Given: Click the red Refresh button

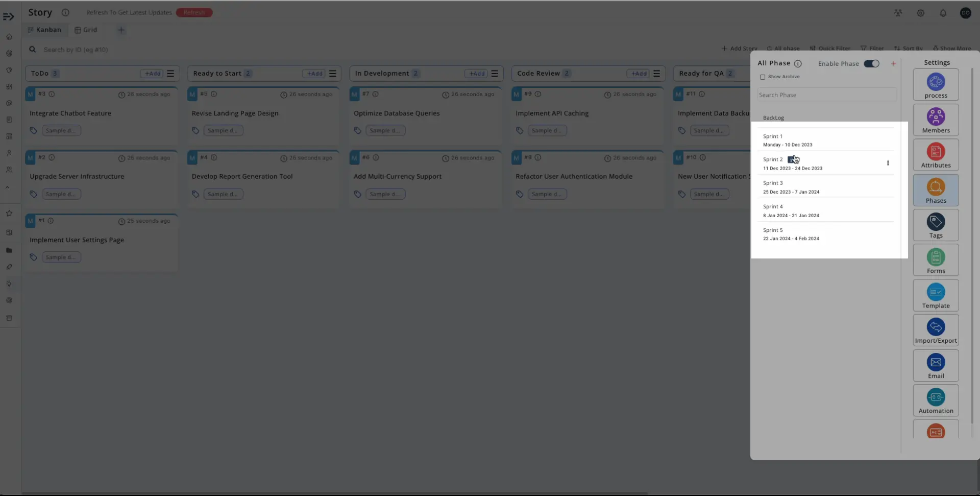Looking at the screenshot, I should 194,12.
